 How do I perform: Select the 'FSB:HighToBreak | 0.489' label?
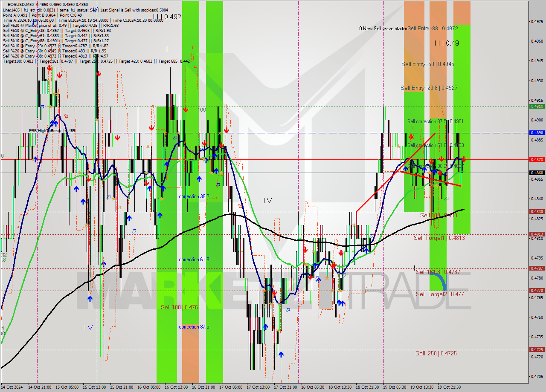point(52,130)
